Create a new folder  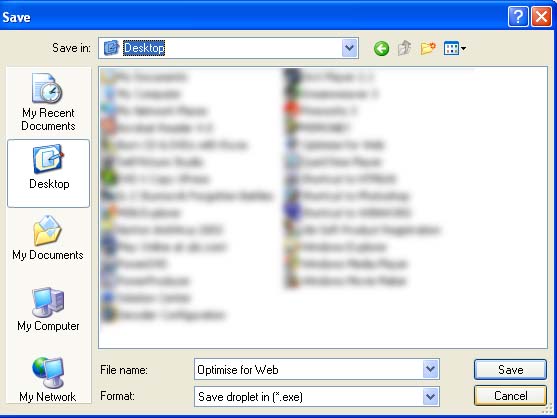click(x=428, y=48)
